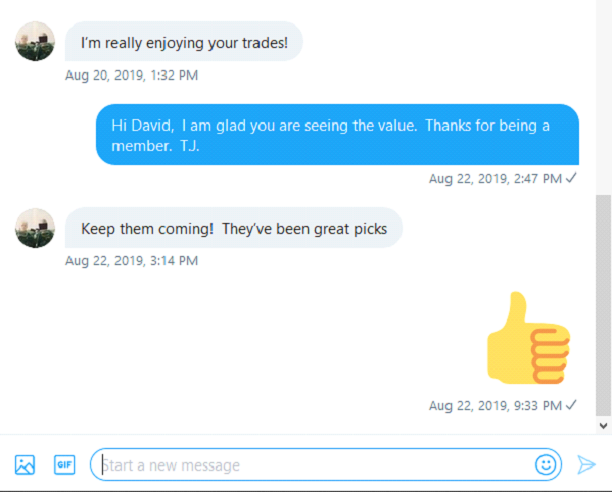Viewport: 613px width, 493px height.
Task: Click the "Aug 20, 2019, 1:32 PM" timestamp
Action: coord(131,75)
